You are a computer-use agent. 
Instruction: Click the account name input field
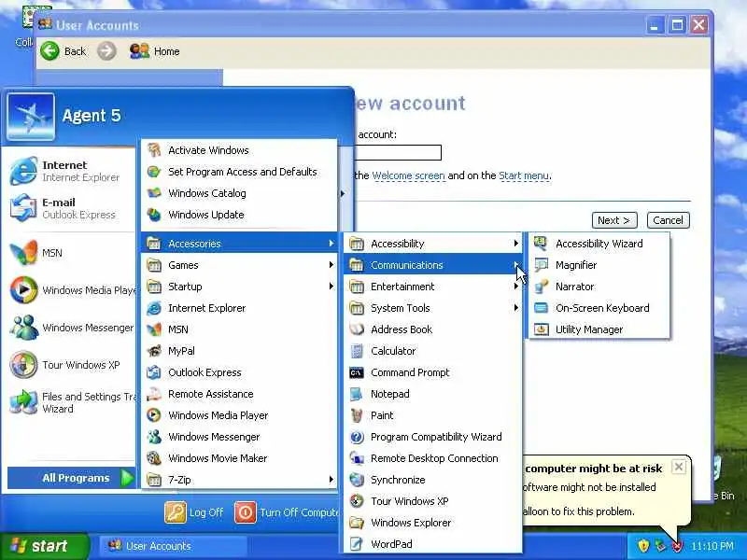(x=398, y=152)
